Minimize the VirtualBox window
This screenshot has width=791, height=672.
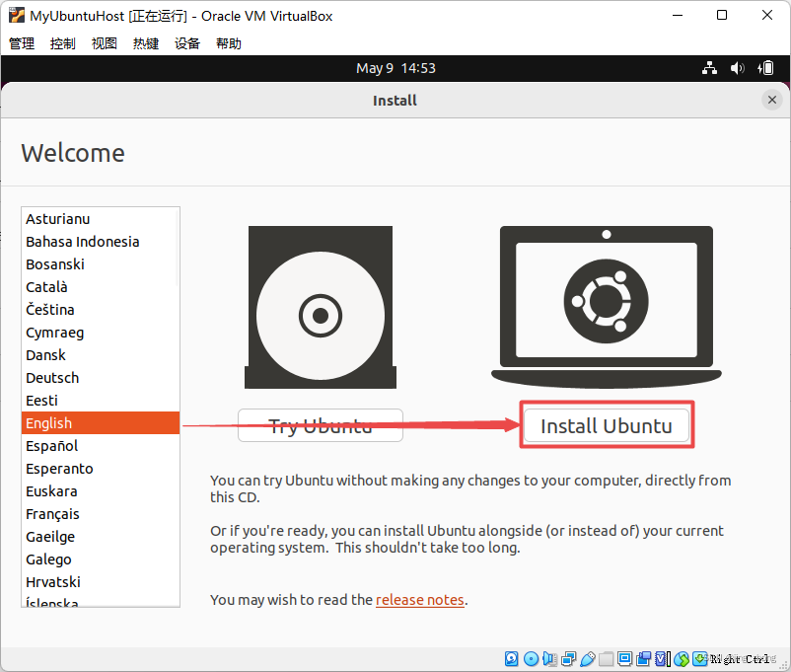point(678,15)
